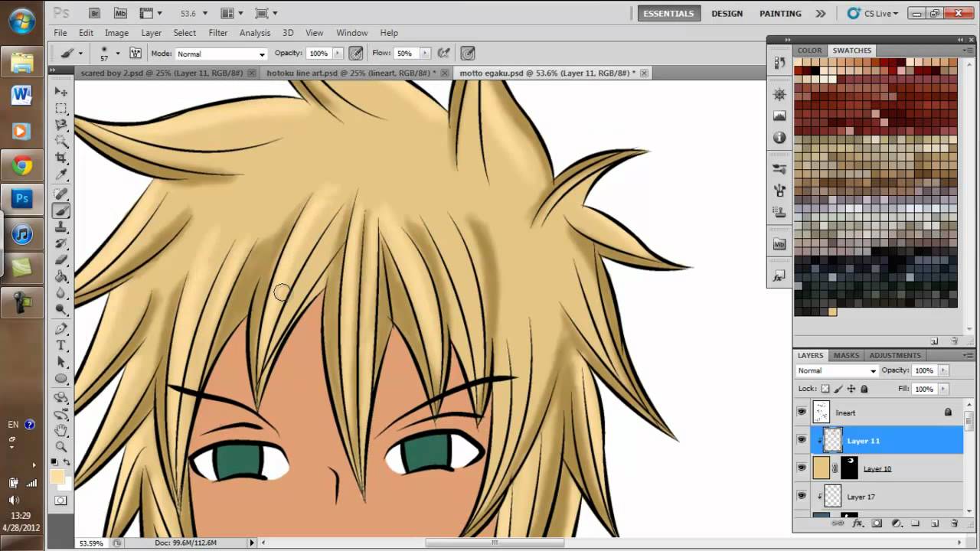Screen dimensions: 980x551
Task: Select the History Brush tool
Action: tap(61, 244)
